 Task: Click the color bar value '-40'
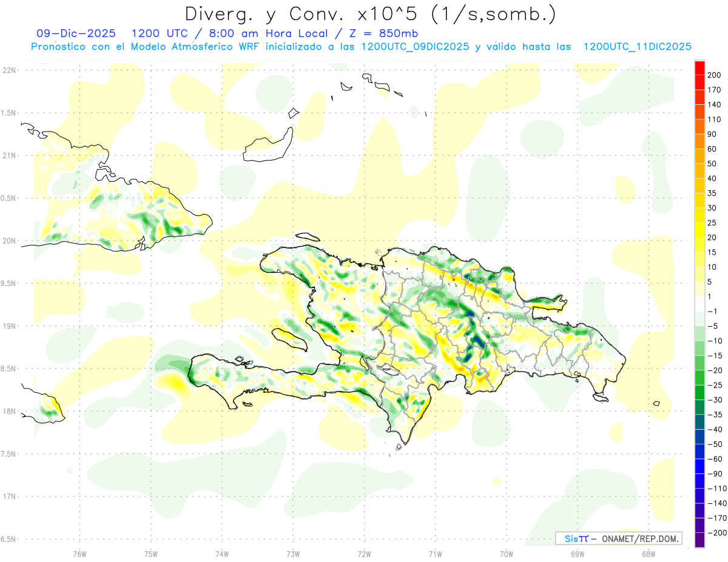click(x=716, y=430)
